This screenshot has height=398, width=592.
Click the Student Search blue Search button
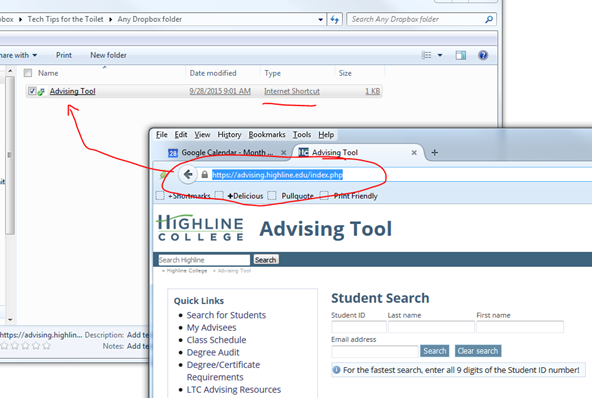click(435, 351)
